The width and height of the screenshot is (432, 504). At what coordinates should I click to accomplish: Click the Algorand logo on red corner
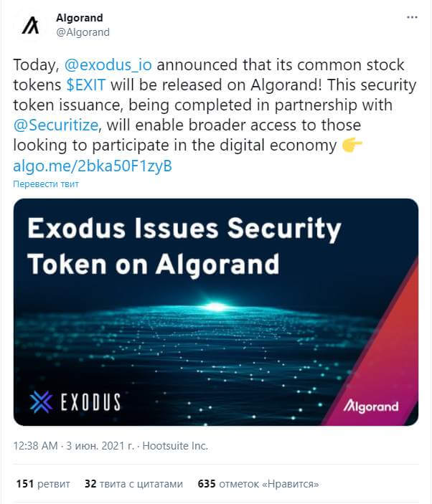point(371,406)
